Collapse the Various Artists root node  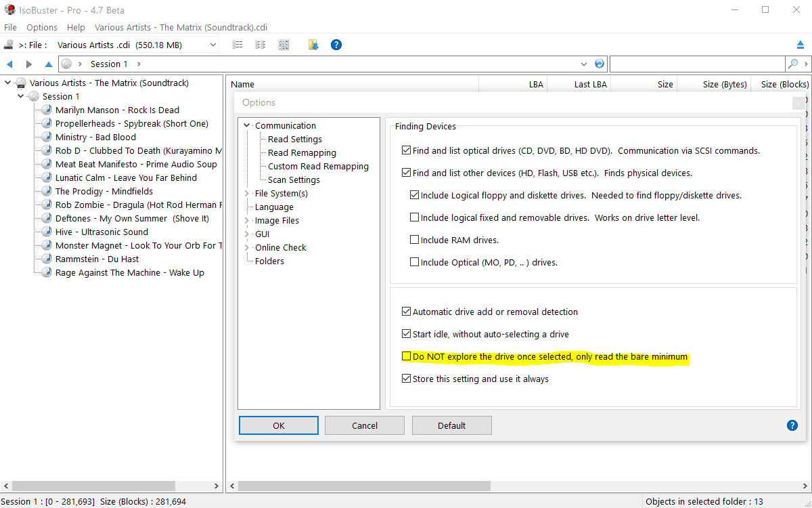[8, 83]
